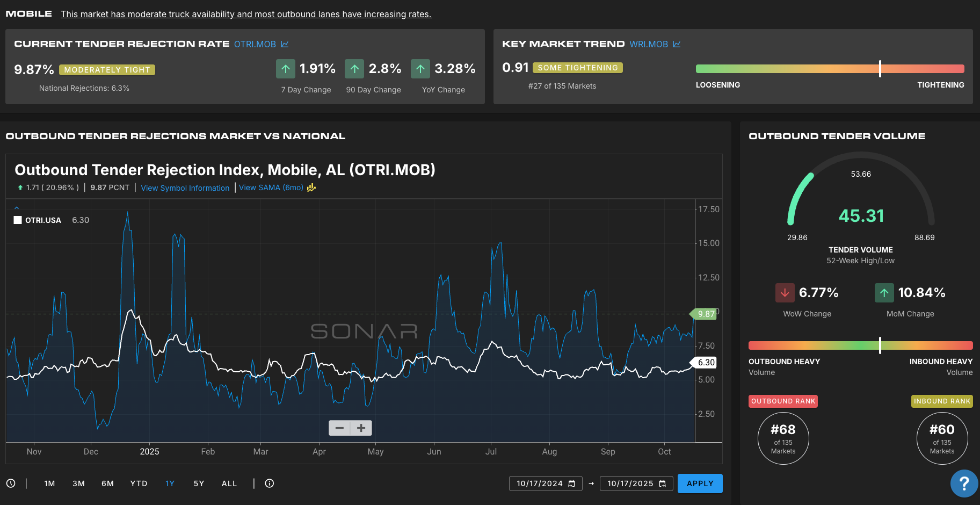Click the chart icon beside WRI.MOB
This screenshot has width=980, height=505.
point(677,44)
